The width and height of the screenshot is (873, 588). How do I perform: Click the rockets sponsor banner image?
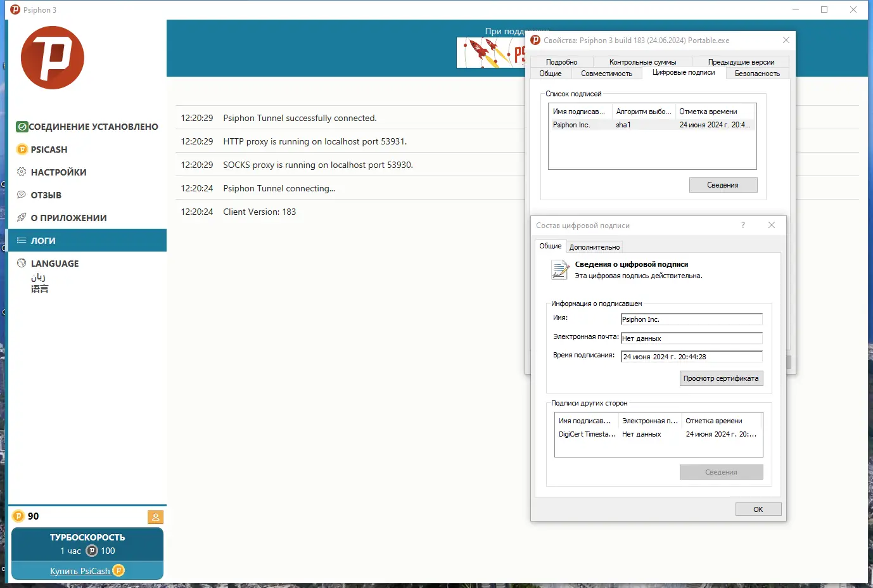tap(491, 53)
